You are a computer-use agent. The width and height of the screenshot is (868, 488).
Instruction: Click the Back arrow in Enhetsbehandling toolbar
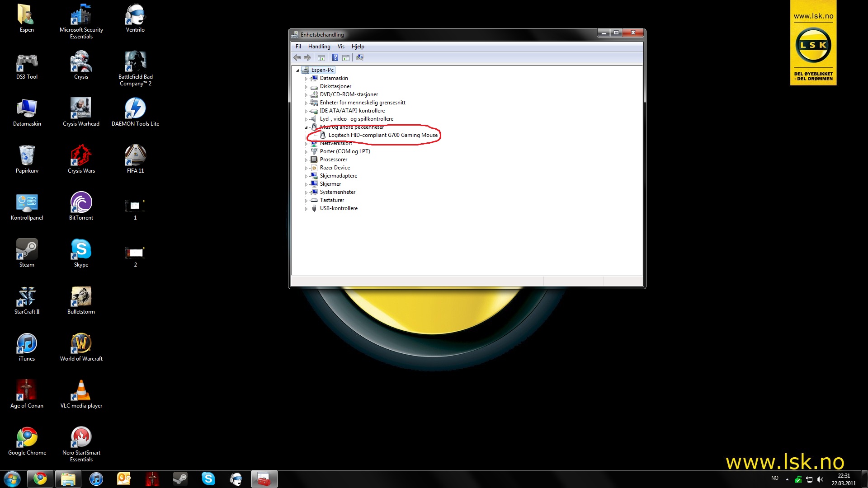point(297,57)
